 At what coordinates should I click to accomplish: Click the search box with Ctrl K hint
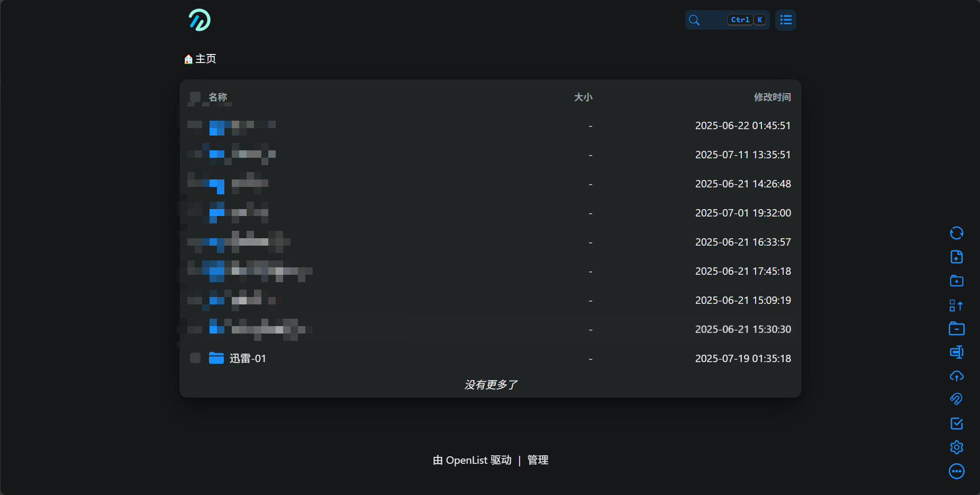(x=727, y=20)
